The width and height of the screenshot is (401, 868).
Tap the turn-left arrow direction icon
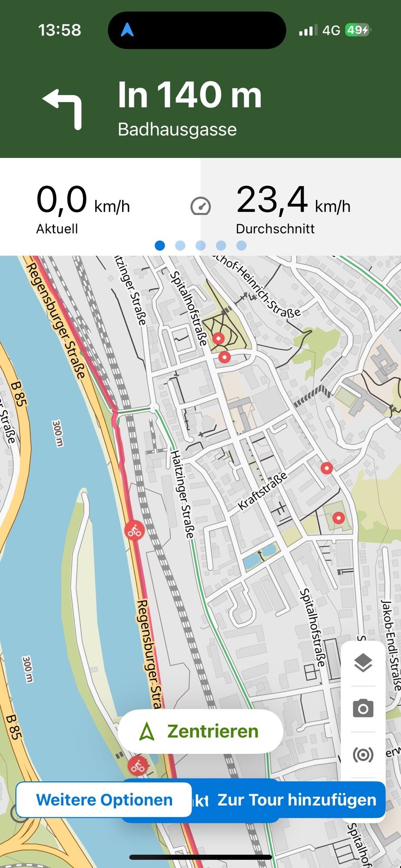click(x=63, y=108)
